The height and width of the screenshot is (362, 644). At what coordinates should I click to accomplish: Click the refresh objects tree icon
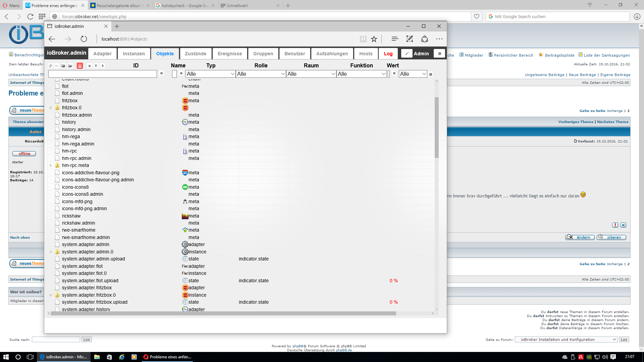(x=50, y=66)
